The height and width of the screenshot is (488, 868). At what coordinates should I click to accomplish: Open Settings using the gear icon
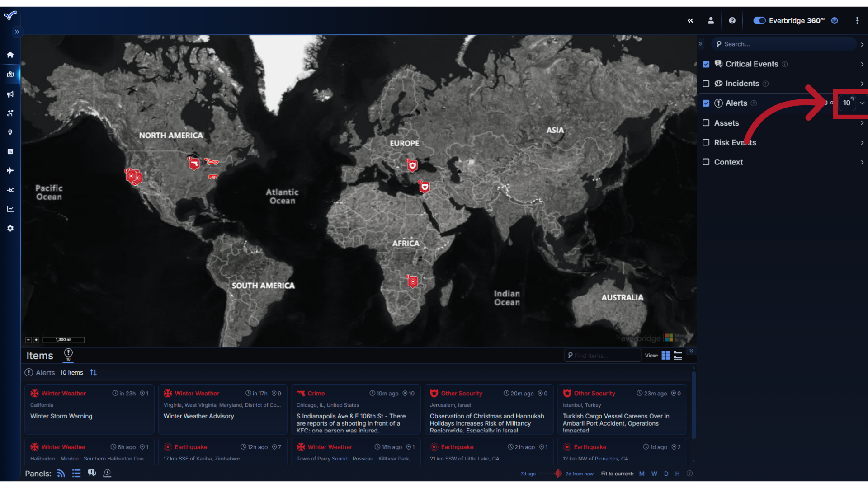(10, 228)
